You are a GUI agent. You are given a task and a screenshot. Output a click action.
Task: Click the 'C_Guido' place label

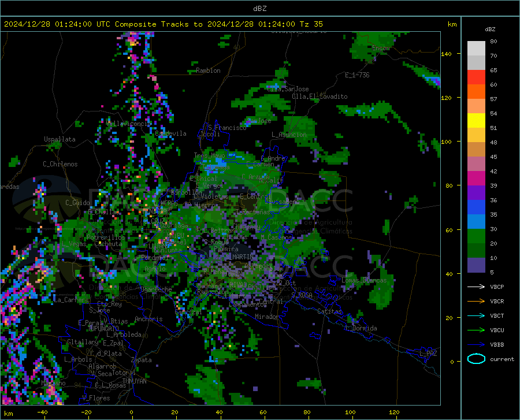[77, 203]
